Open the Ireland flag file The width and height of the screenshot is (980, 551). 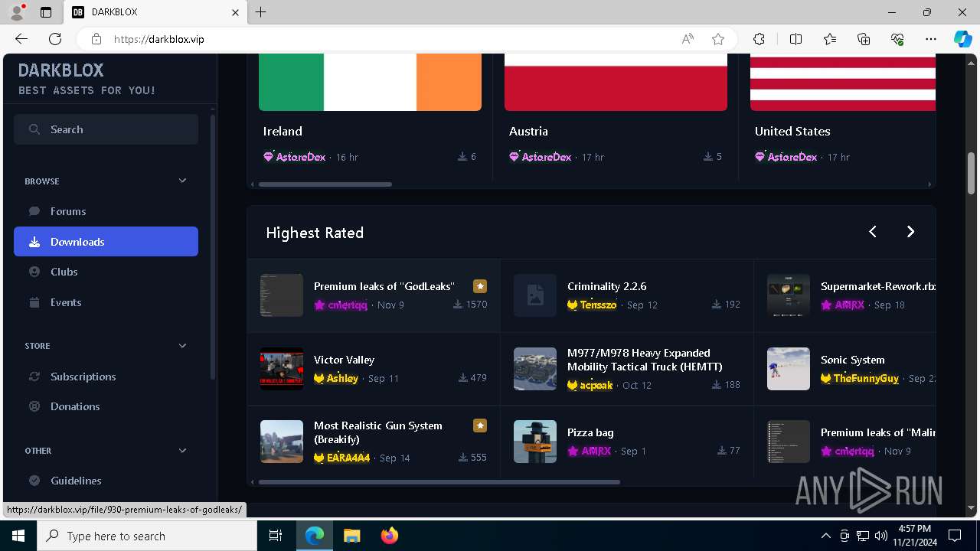coord(283,132)
